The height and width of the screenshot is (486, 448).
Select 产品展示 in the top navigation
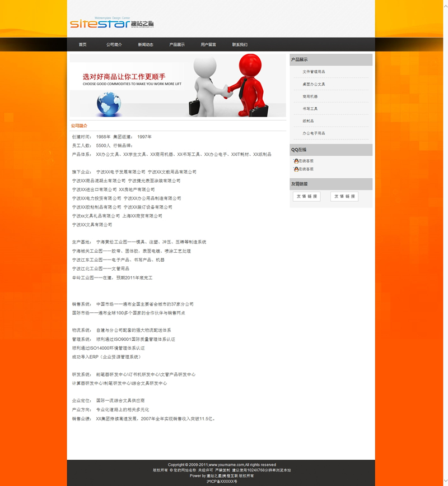[177, 44]
